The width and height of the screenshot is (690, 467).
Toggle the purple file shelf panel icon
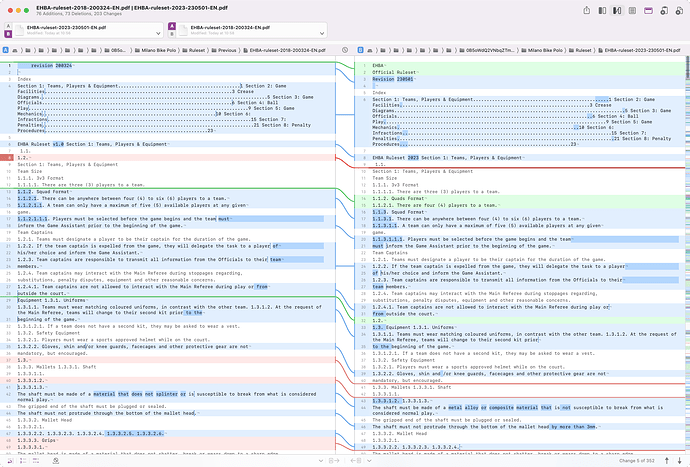648,11
